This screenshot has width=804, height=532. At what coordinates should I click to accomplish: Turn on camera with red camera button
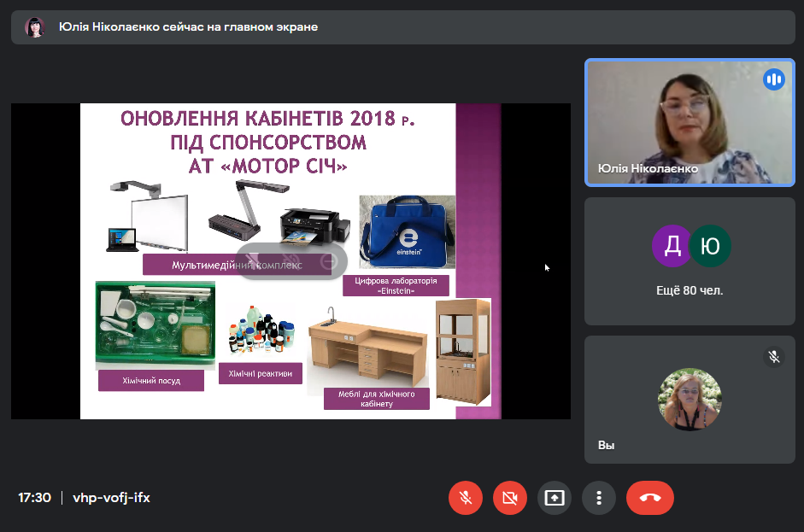(510, 498)
